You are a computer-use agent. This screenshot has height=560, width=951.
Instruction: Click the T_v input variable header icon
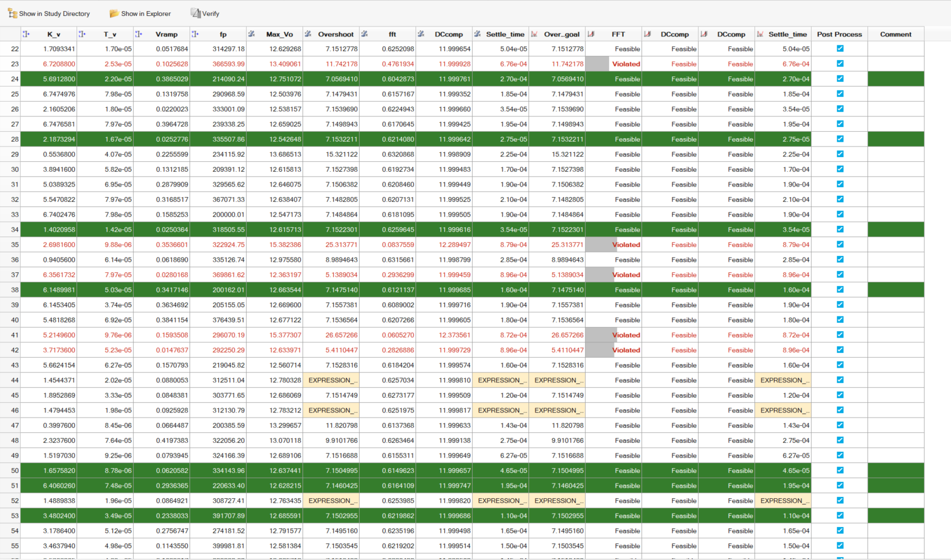coord(82,34)
